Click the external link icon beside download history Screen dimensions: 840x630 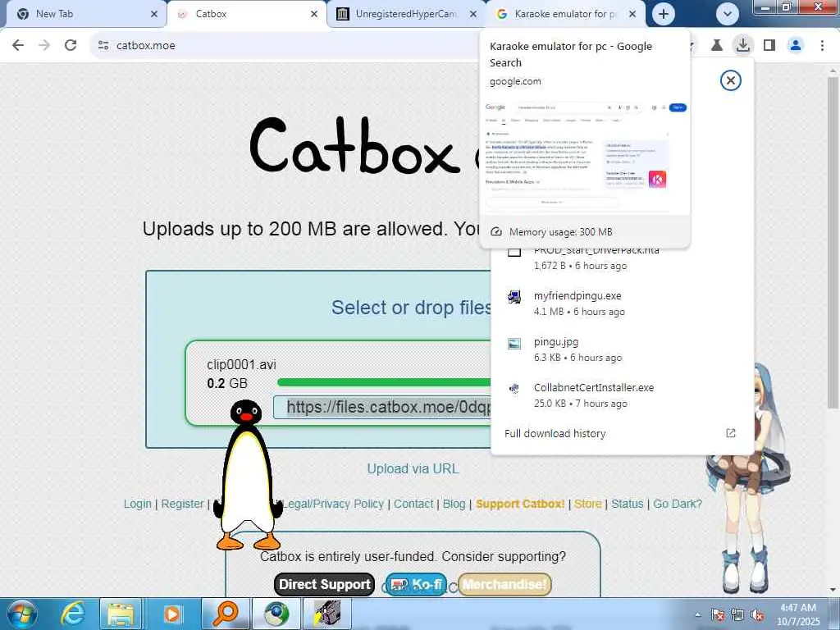[x=731, y=433]
